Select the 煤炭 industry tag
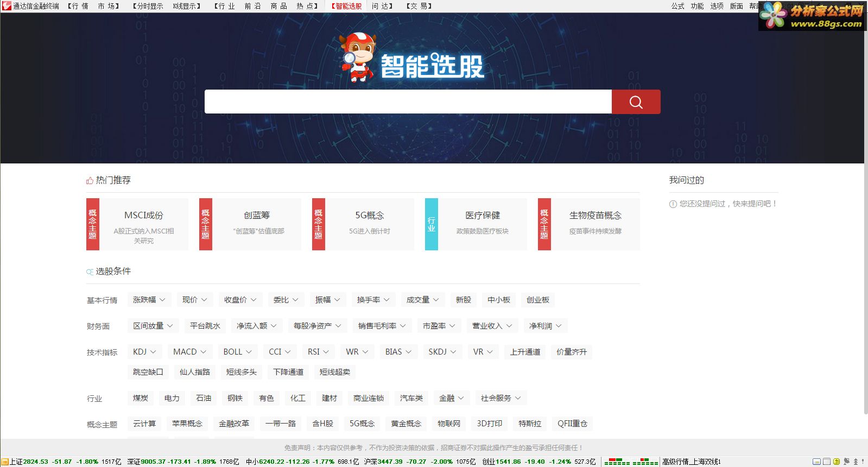Image resolution: width=868 pixels, height=467 pixels. coord(141,398)
